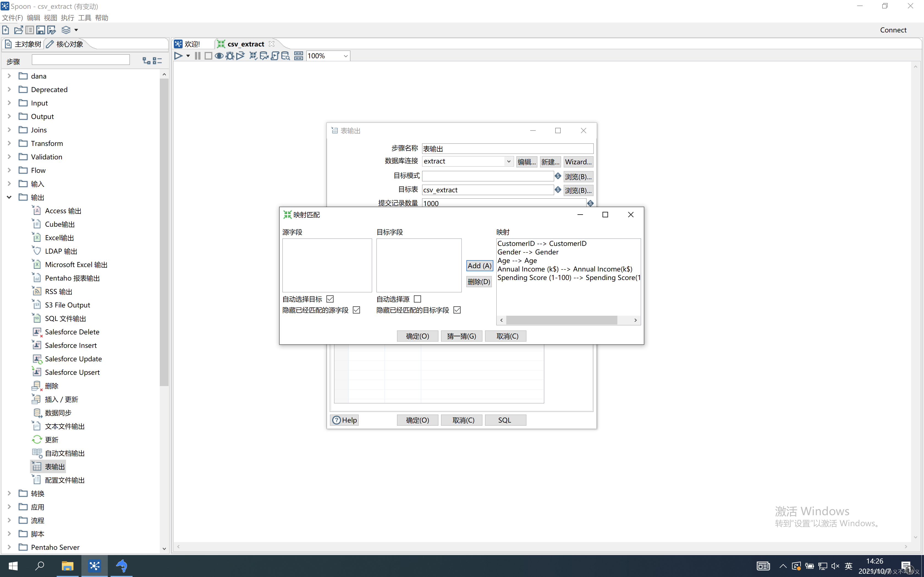Uncheck 自动选择目标 checkbox
Image resolution: width=924 pixels, height=577 pixels.
point(330,299)
